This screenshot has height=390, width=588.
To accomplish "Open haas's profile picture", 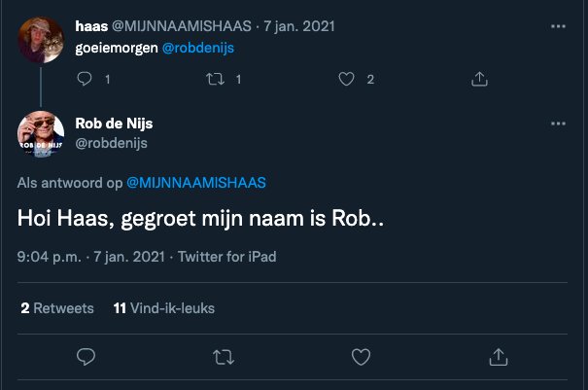I will coord(42,41).
